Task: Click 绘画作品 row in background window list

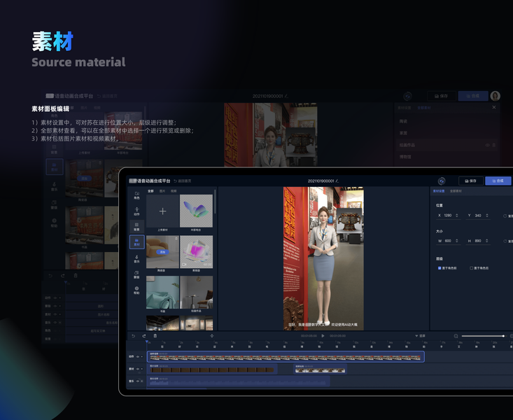Action: (447, 145)
